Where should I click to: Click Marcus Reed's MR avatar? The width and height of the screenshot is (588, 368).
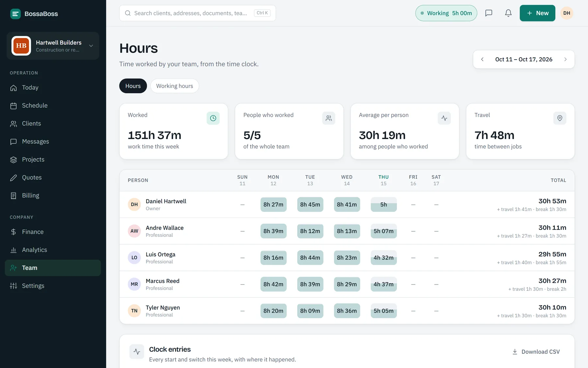click(x=134, y=284)
